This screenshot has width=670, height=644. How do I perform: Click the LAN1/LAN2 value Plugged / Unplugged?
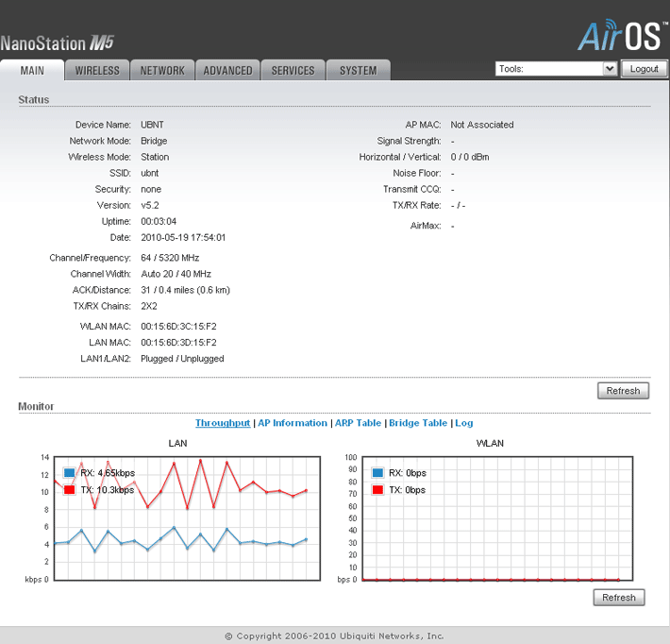click(182, 358)
